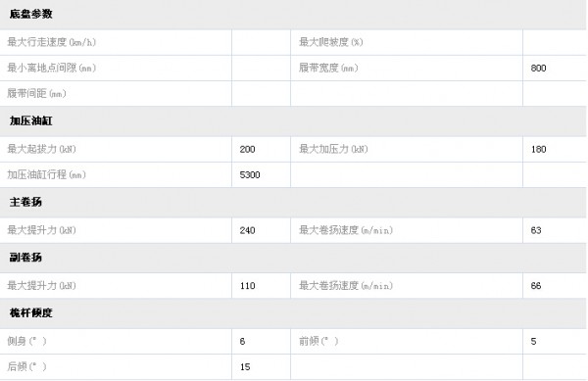Click the 履带宽度 value 800

[538, 69]
